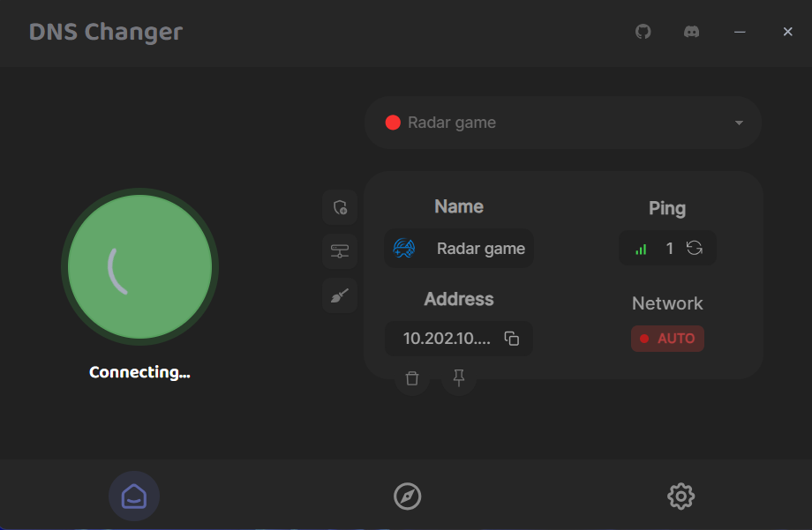Toggle the AUTO network mode

[x=667, y=339]
